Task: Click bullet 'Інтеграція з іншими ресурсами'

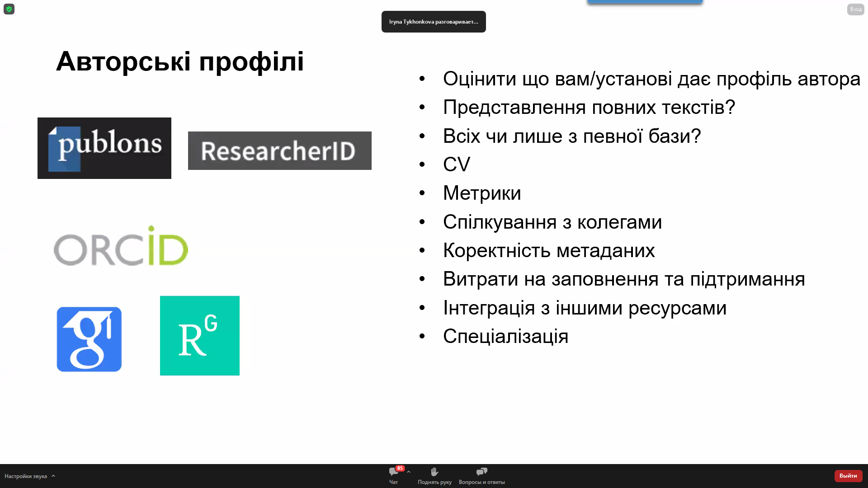Action: [585, 308]
